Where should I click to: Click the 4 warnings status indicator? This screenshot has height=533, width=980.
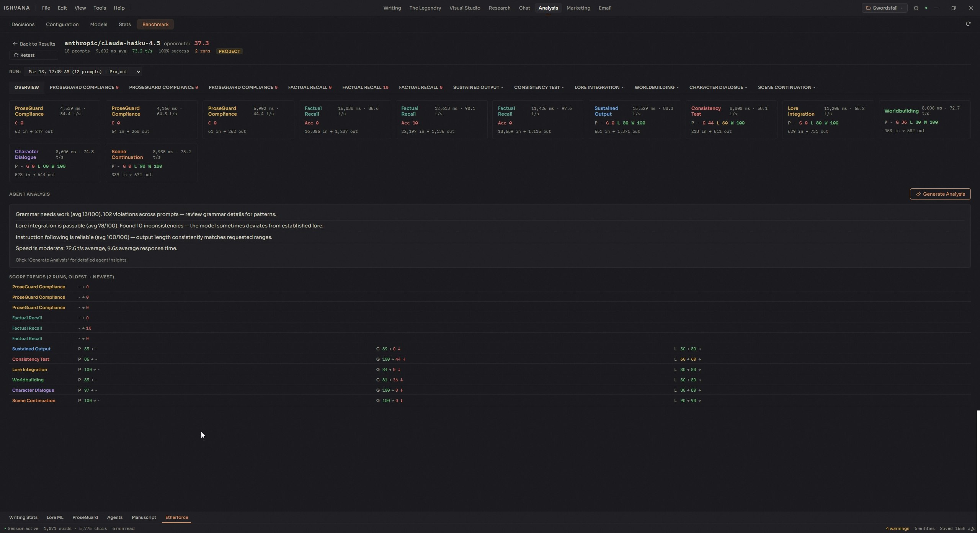coord(897,528)
